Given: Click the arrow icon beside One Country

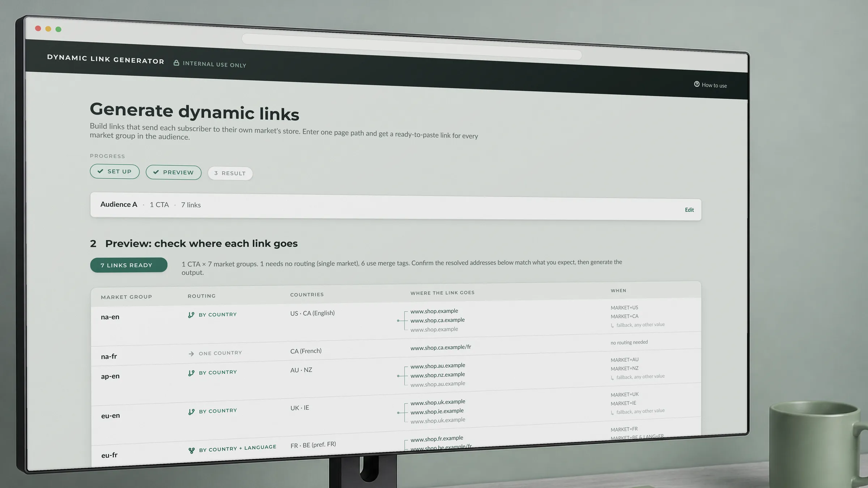Looking at the screenshot, I should pyautogui.click(x=191, y=354).
